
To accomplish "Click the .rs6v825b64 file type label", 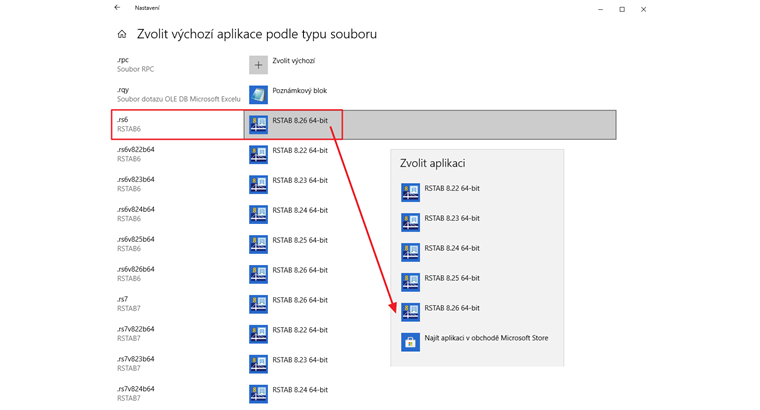I will 136,239.
